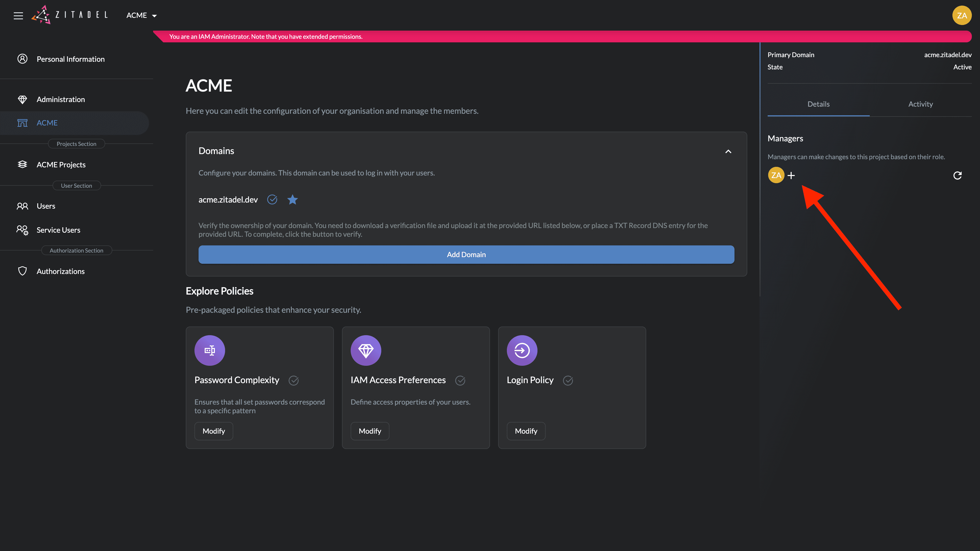Image resolution: width=980 pixels, height=551 pixels.
Task: Select the Details tab
Action: tap(818, 104)
